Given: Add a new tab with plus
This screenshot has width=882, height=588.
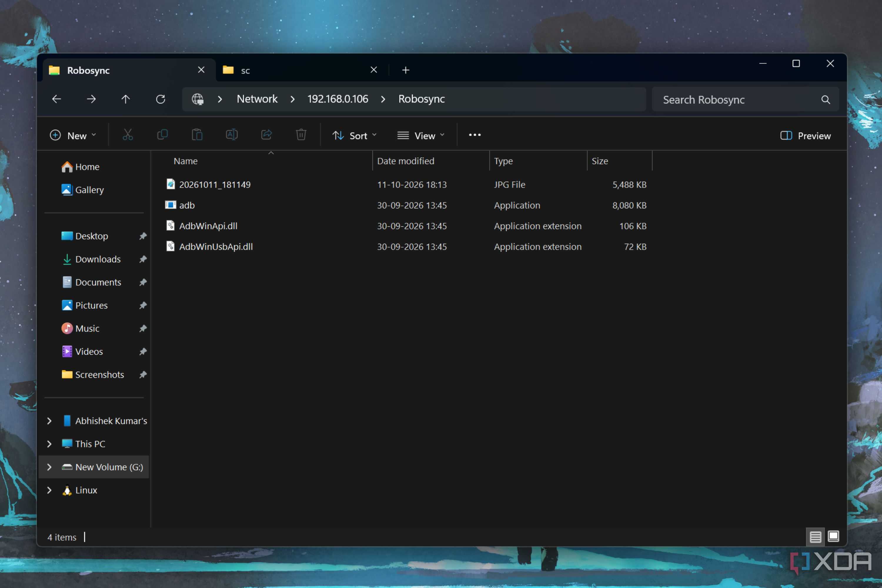Looking at the screenshot, I should tap(406, 70).
